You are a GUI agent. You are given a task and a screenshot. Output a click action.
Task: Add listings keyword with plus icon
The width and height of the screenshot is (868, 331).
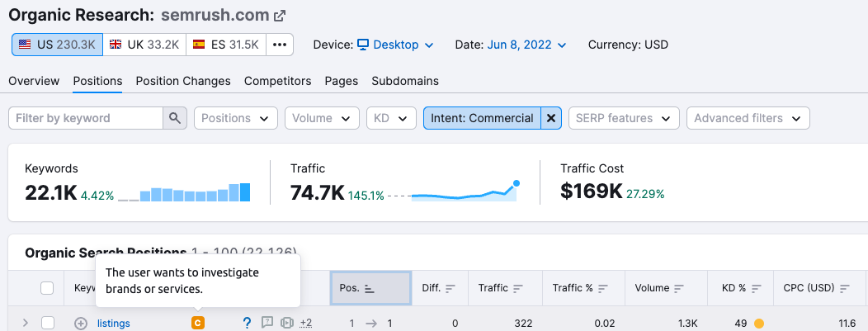click(81, 324)
